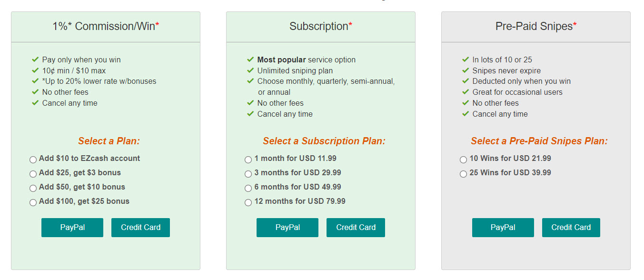The width and height of the screenshot is (644, 280).
Task: Click Credit Card under Commission/Win plan
Action: click(x=140, y=228)
